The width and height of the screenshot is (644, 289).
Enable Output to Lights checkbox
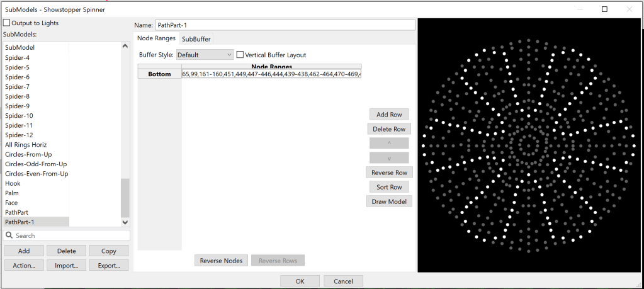[7, 23]
